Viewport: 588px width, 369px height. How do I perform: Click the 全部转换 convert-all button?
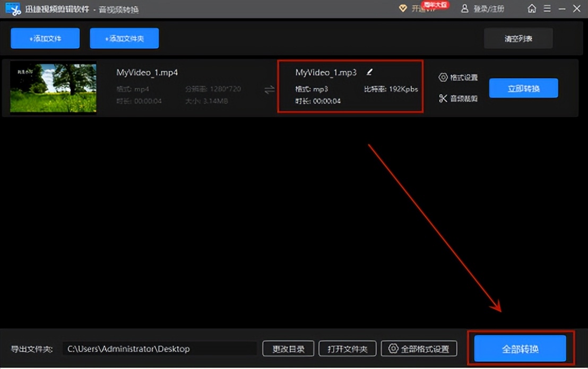click(521, 348)
